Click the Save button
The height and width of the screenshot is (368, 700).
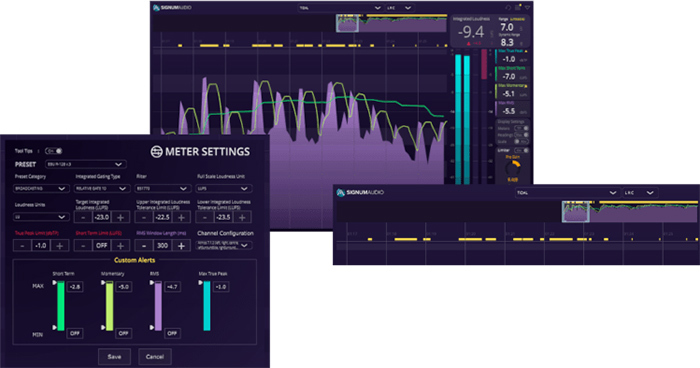(114, 357)
